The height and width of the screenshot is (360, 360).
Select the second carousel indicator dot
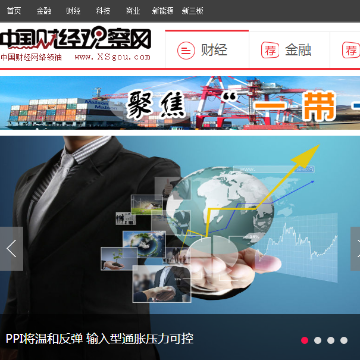pos(318,340)
